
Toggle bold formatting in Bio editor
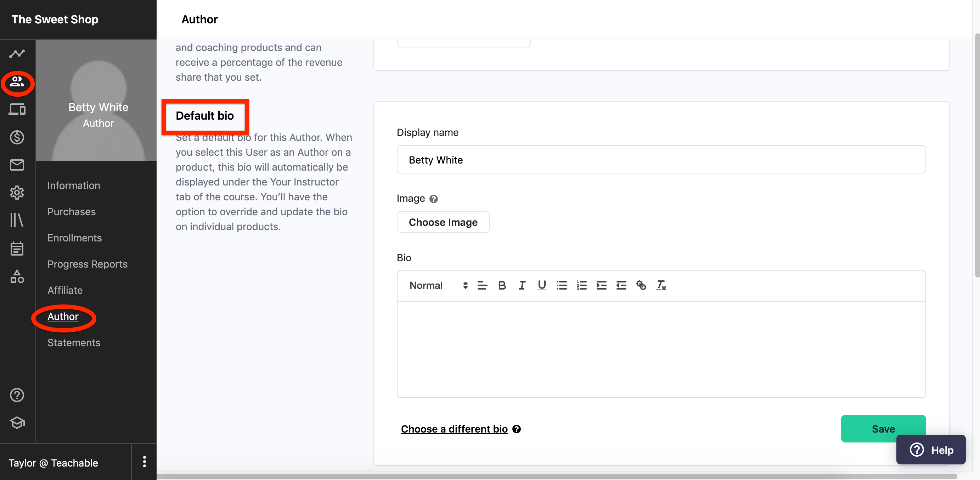(502, 285)
